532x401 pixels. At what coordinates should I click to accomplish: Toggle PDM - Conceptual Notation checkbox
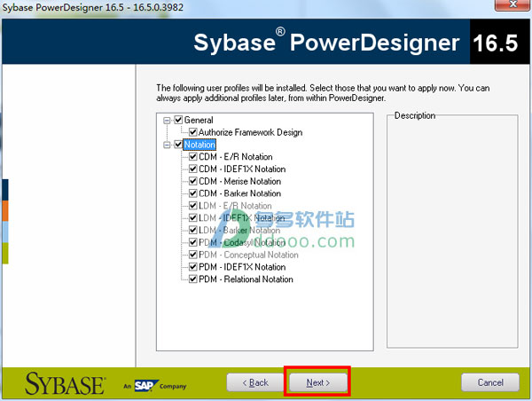[193, 255]
